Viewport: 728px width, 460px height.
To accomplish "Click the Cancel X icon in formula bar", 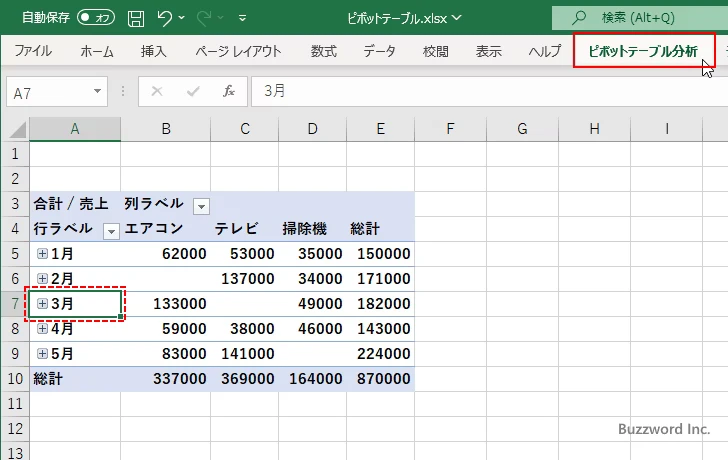I will [157, 92].
